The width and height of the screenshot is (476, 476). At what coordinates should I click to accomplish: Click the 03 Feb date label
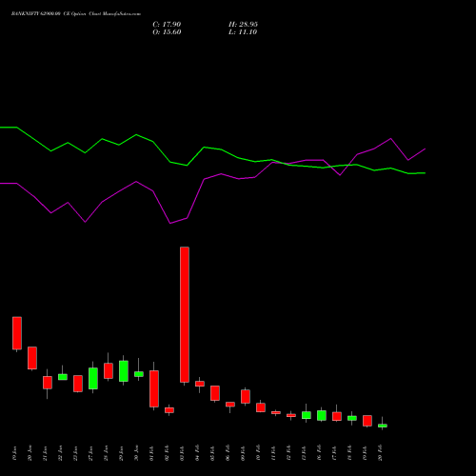[x=182, y=453]
